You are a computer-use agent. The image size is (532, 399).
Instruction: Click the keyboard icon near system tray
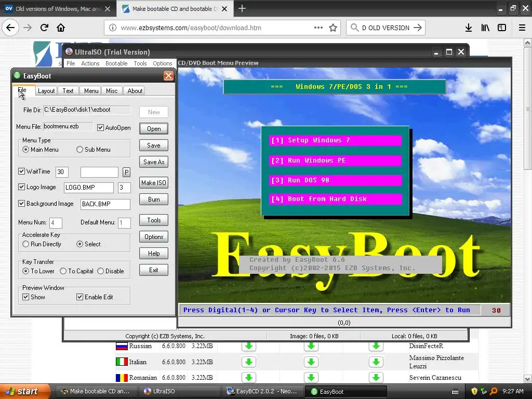coord(455,392)
